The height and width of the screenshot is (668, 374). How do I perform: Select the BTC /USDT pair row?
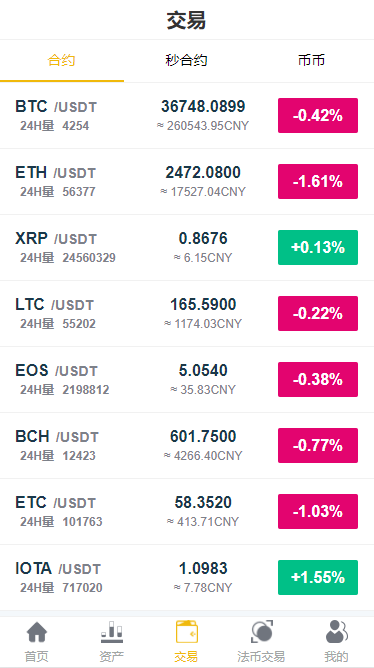click(x=187, y=115)
